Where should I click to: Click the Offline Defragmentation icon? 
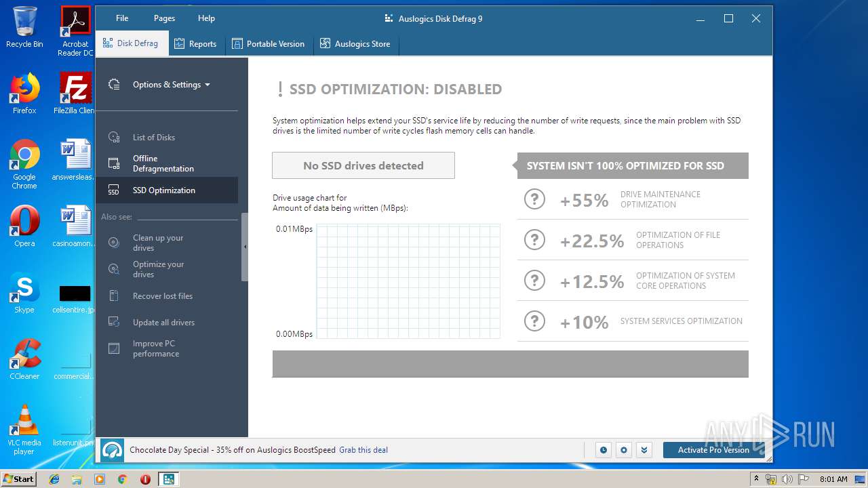(x=114, y=163)
